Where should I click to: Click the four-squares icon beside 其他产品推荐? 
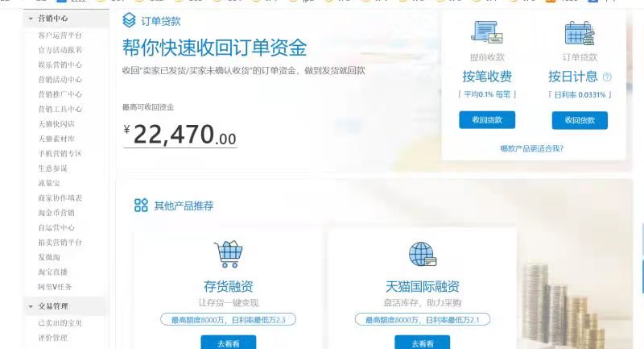pyautogui.click(x=141, y=205)
